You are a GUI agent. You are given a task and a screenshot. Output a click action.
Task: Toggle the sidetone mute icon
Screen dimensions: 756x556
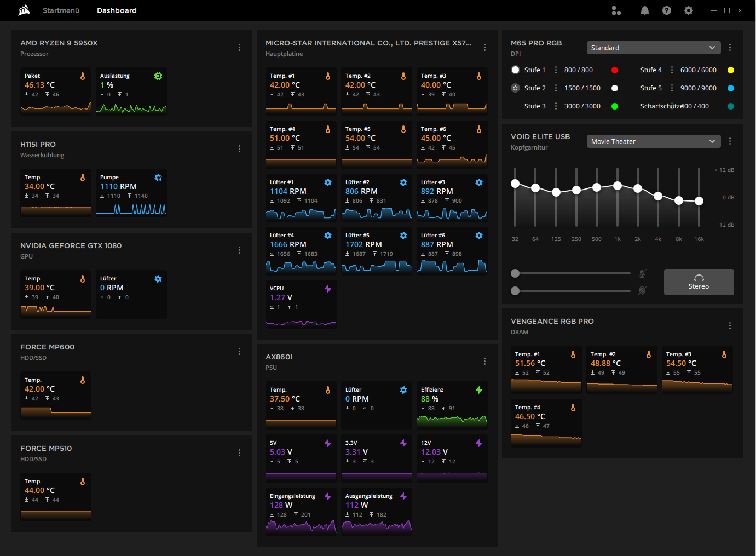pyautogui.click(x=642, y=291)
